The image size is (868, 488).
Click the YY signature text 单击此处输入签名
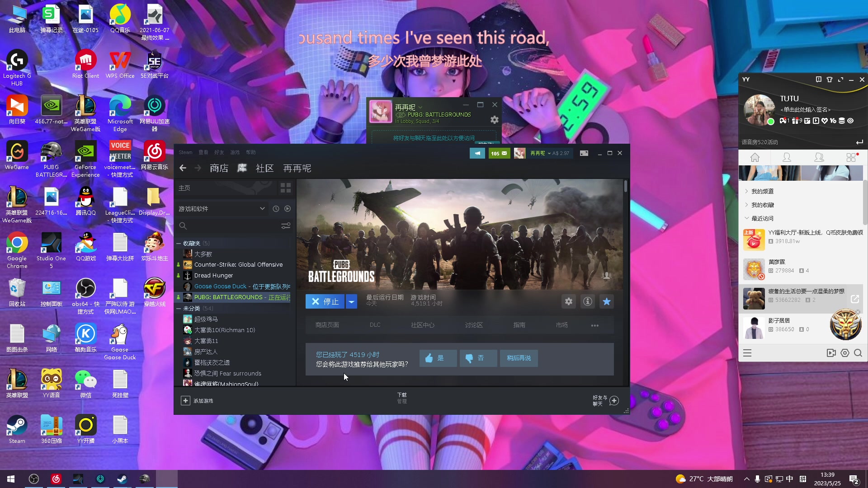coord(805,110)
